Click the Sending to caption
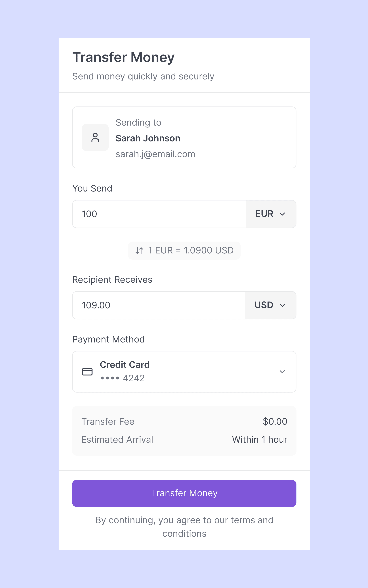 click(x=138, y=123)
